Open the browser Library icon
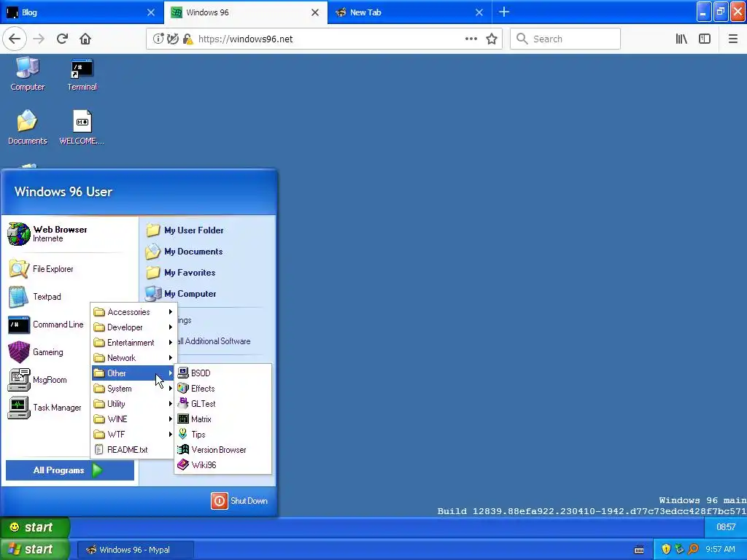 682,39
